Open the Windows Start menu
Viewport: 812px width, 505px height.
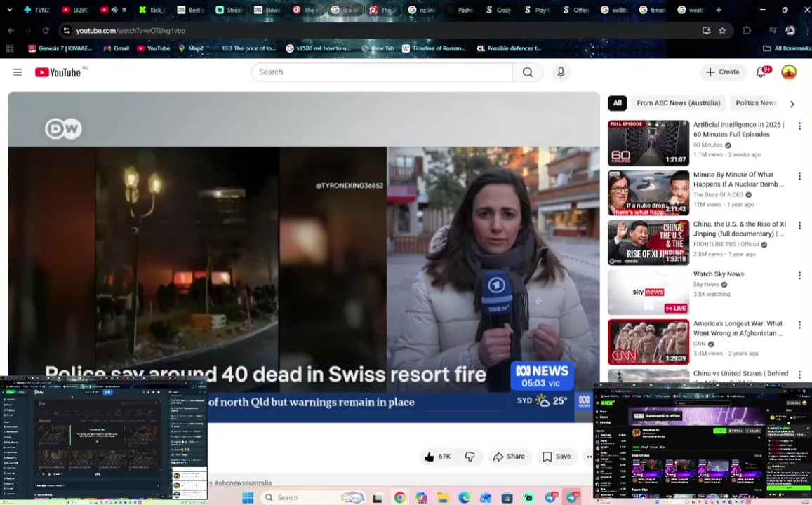[248, 497]
